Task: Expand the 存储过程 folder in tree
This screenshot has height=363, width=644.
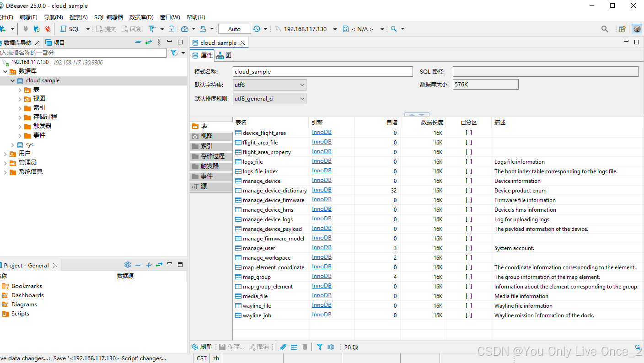Action: 20,117
